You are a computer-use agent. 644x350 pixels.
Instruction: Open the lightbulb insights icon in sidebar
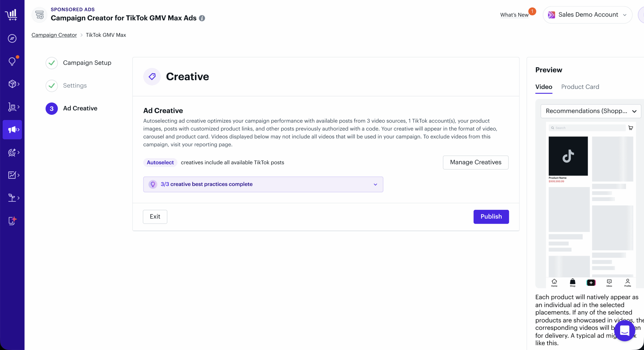(x=12, y=61)
